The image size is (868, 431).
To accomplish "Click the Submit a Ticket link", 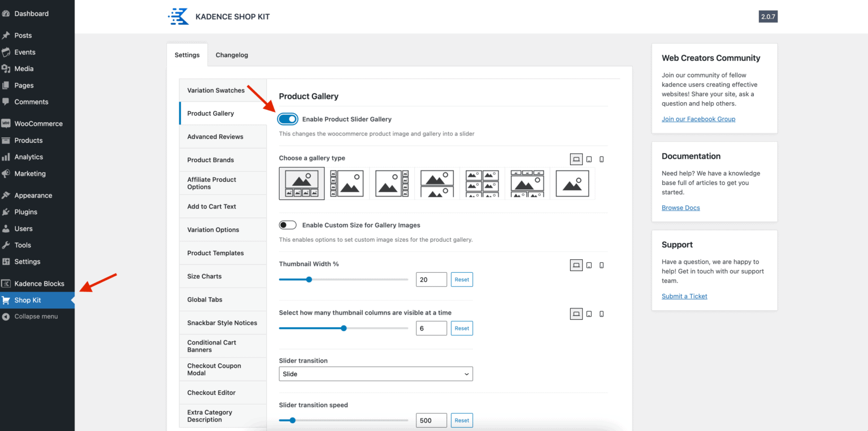I will 684,297.
